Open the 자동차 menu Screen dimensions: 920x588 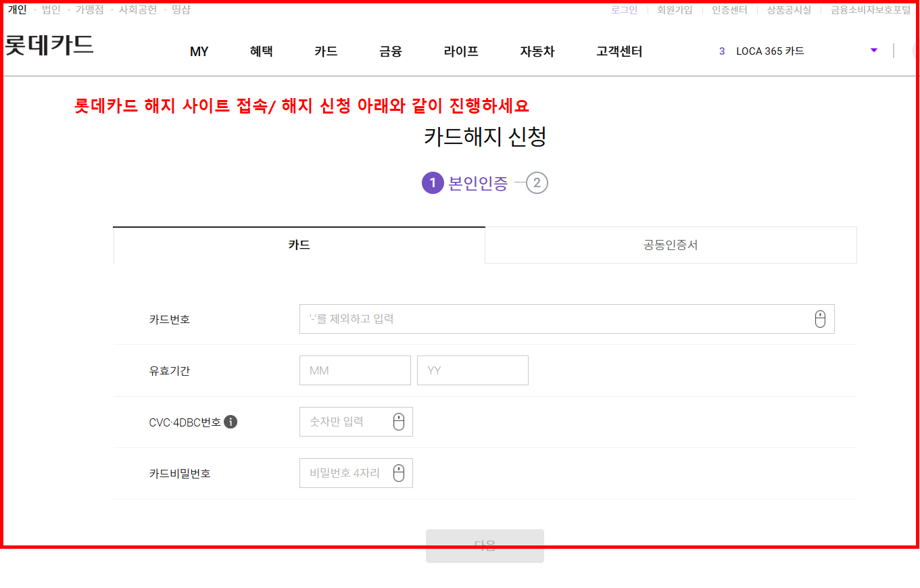click(537, 51)
